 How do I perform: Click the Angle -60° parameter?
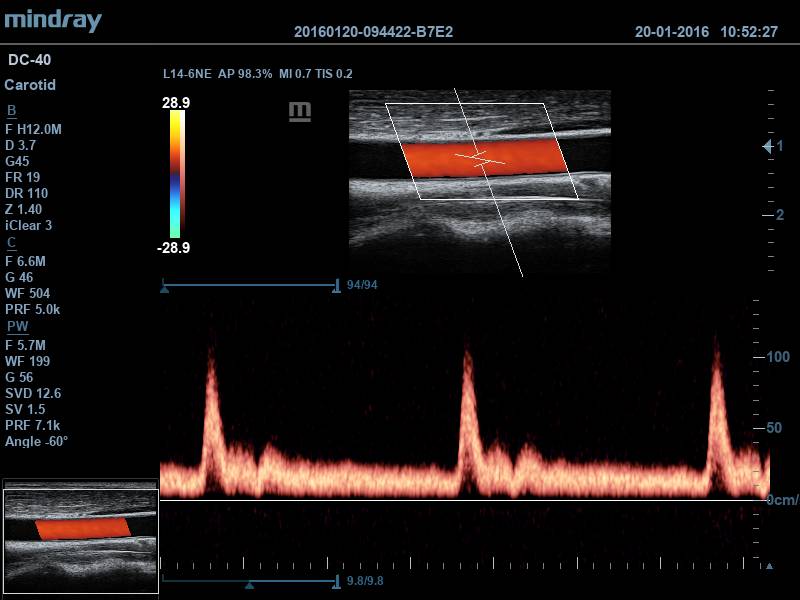pyautogui.click(x=36, y=441)
